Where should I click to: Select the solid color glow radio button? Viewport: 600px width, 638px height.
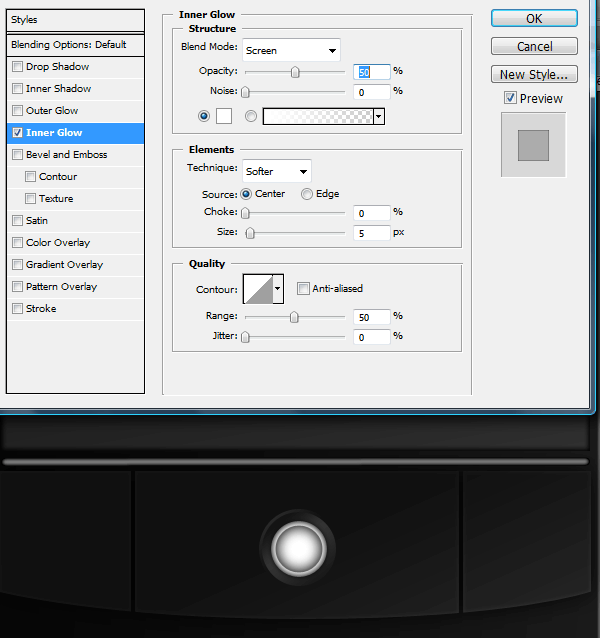point(204,116)
